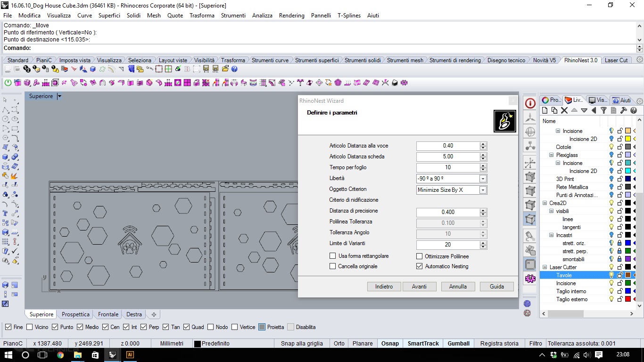Click the Limite di Varianti input field

(x=448, y=245)
